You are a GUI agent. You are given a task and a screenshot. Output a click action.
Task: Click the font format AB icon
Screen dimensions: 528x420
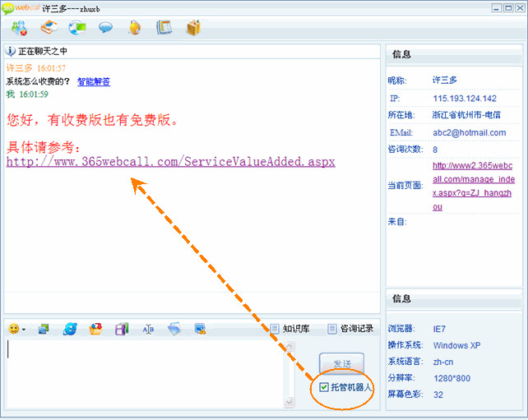pyautogui.click(x=148, y=329)
